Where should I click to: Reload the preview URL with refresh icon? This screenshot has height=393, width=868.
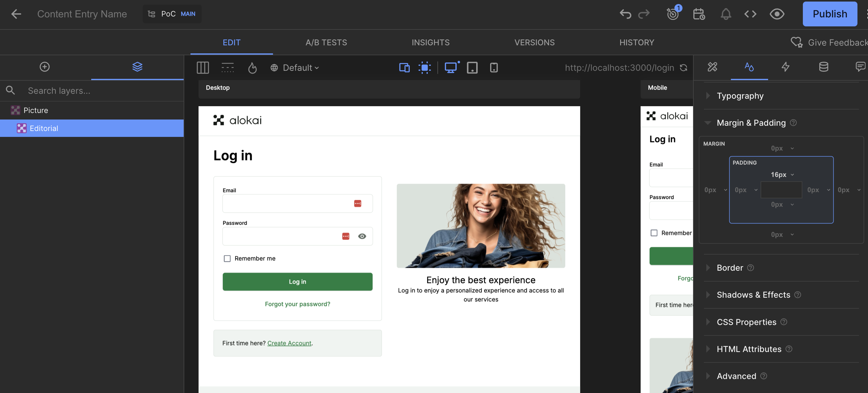(x=683, y=68)
